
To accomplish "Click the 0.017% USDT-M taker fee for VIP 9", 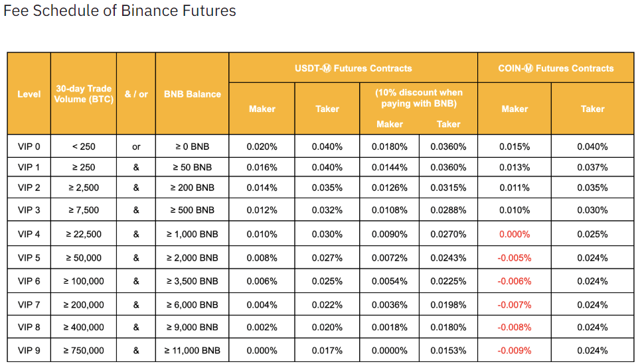I will 327,350.
